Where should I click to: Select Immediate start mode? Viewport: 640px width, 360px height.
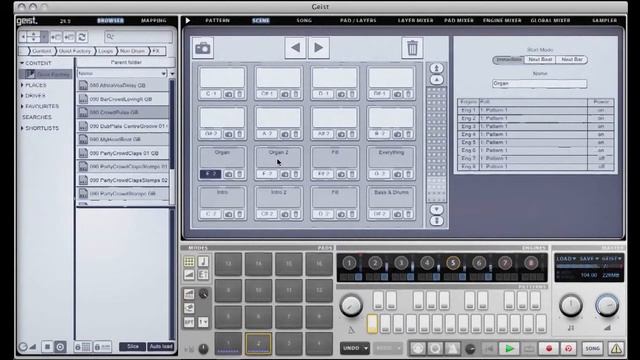coord(508,60)
